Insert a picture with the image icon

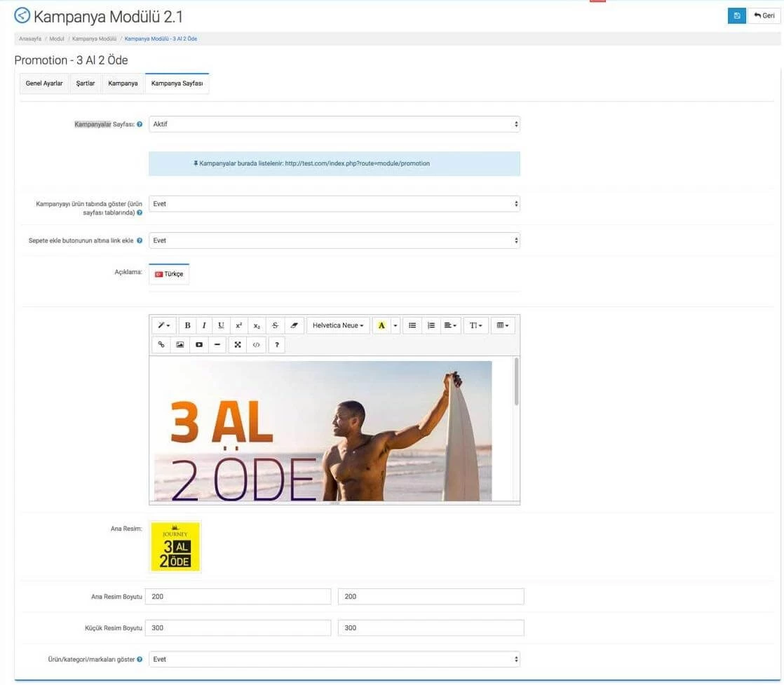[180, 345]
